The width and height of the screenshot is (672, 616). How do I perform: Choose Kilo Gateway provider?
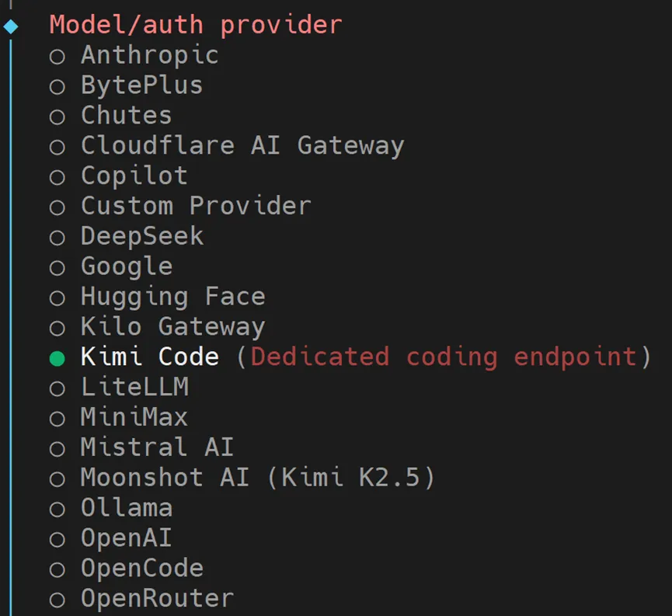tap(57, 328)
